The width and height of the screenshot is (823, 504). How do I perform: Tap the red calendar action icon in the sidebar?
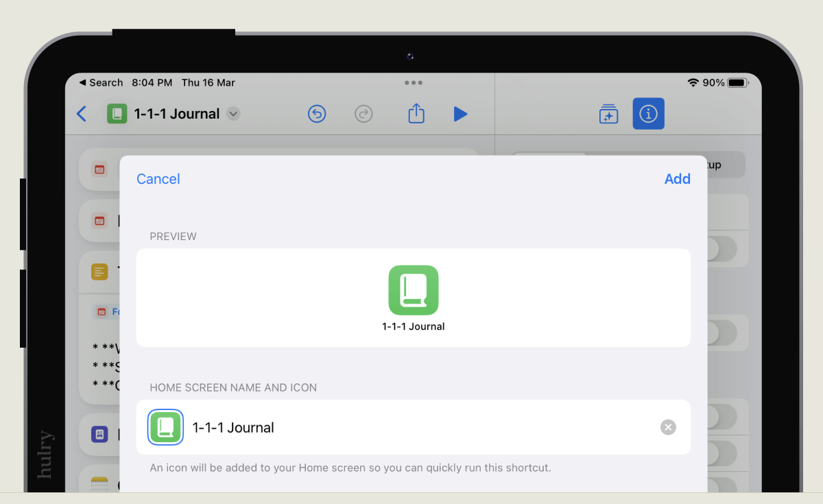[x=98, y=169]
